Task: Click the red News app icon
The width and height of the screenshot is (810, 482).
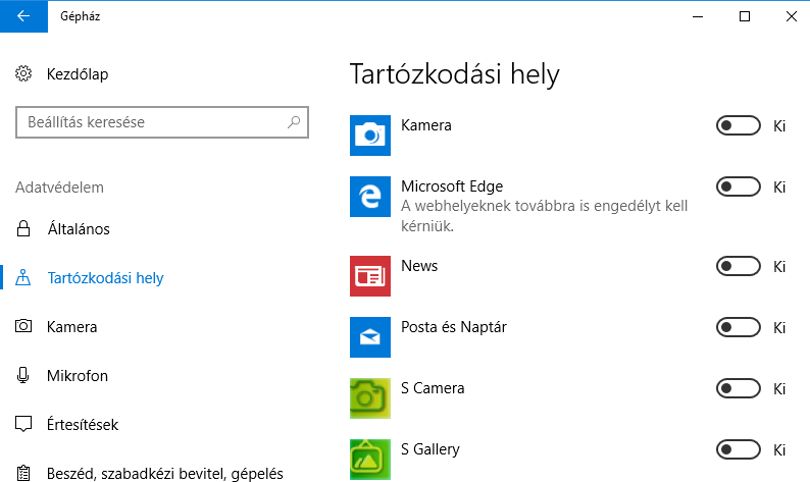Action: (x=370, y=276)
